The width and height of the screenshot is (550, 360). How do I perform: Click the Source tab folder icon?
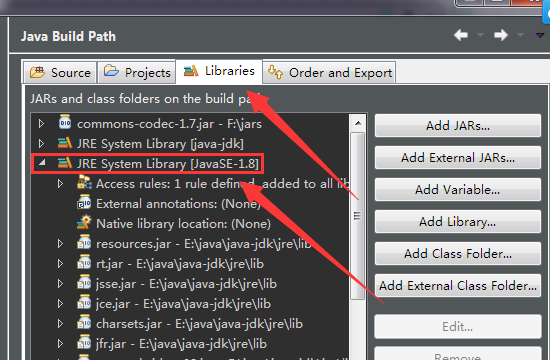point(37,72)
